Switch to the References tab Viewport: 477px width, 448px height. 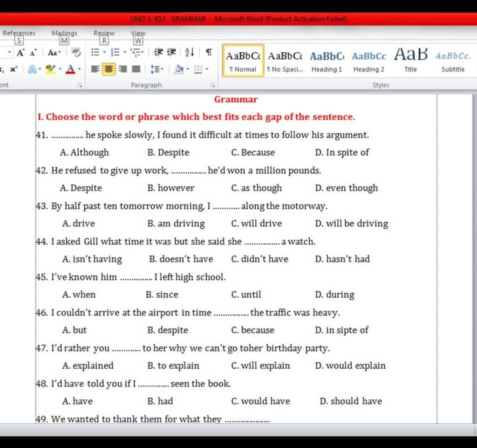(19, 33)
